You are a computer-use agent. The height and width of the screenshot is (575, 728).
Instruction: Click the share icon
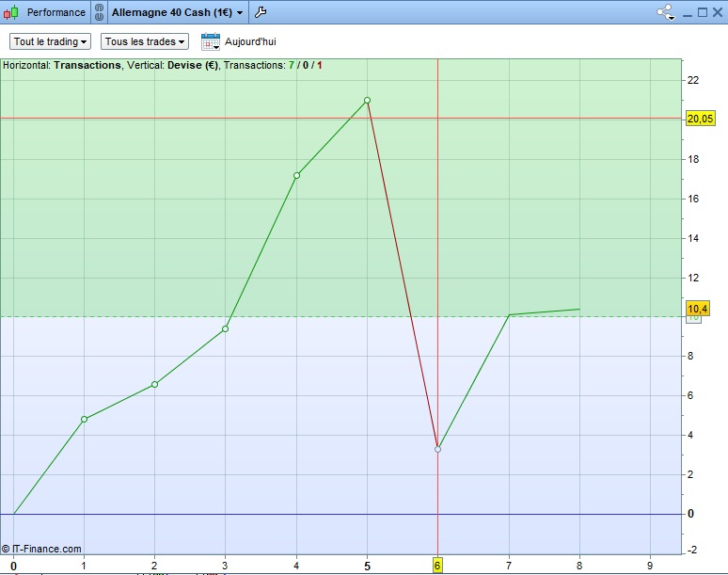point(665,12)
